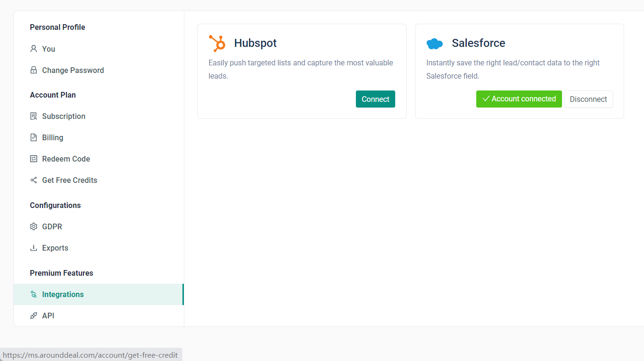
Task: Click the Redeem Code icon
Action: click(34, 159)
